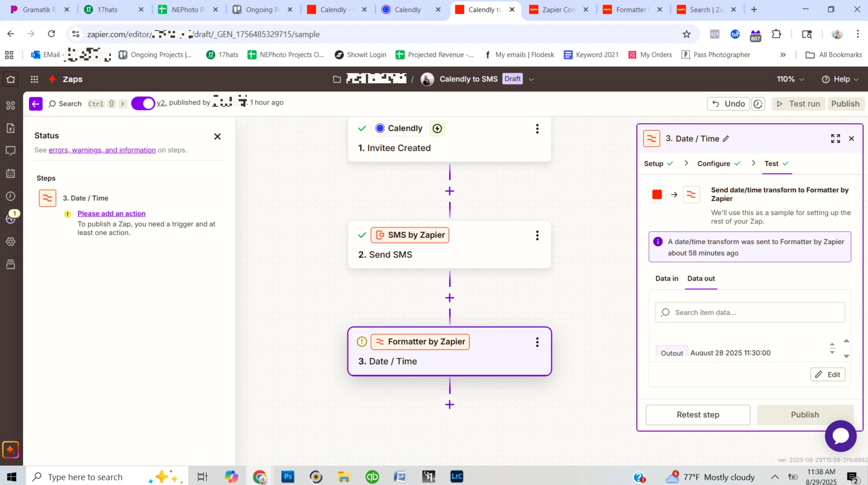Switch to the Configure tab
The width and height of the screenshot is (868, 485).
pyautogui.click(x=719, y=163)
